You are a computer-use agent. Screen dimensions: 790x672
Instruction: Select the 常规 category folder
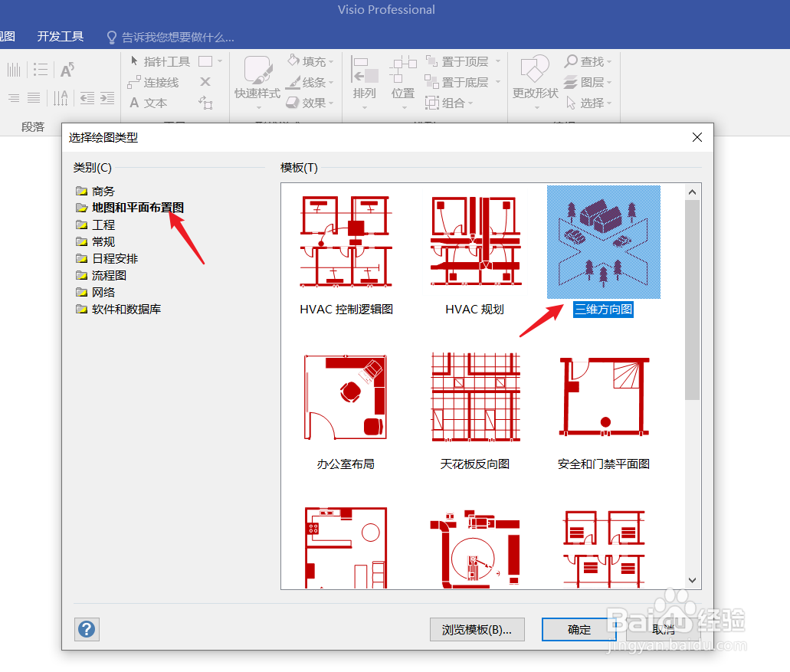pyautogui.click(x=95, y=242)
